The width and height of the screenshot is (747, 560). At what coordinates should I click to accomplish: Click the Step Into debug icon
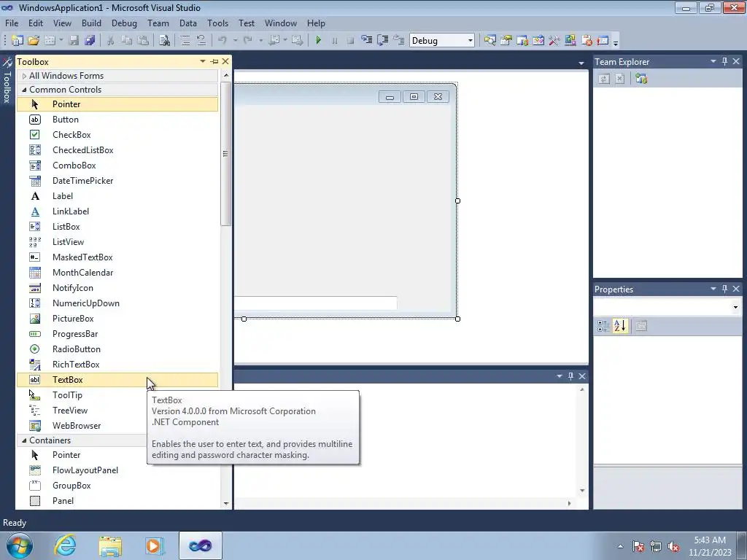point(366,40)
